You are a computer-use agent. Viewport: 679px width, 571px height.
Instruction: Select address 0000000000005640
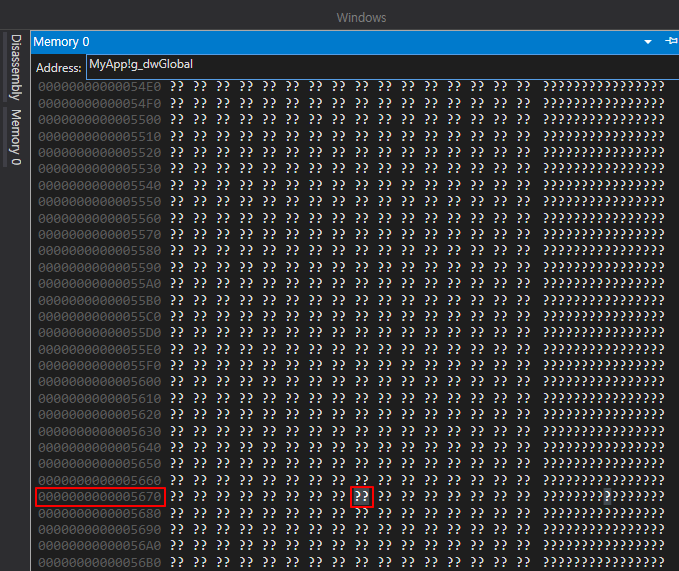pos(100,447)
